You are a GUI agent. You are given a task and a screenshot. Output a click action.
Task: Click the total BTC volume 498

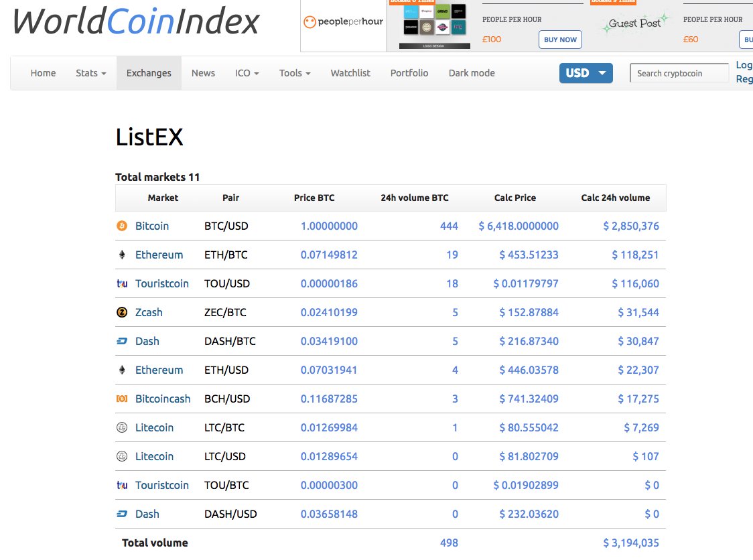point(449,543)
